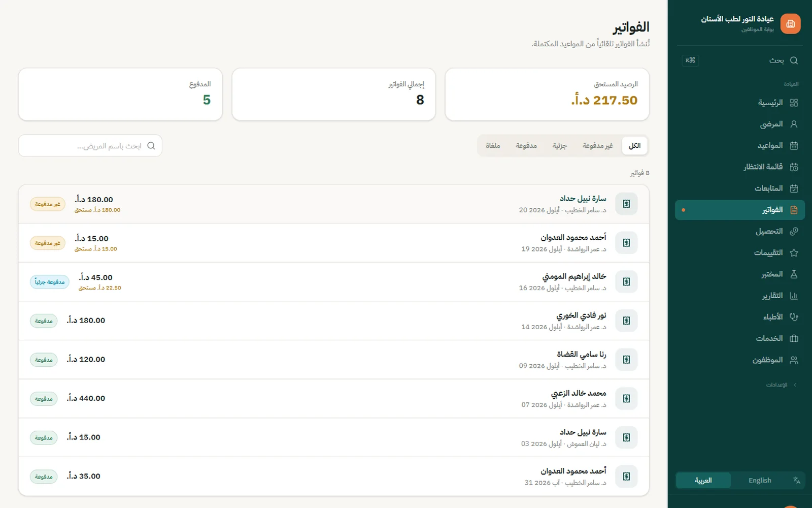Expand the الإعدادات section chevron
The width and height of the screenshot is (812, 508).
pyautogui.click(x=795, y=385)
